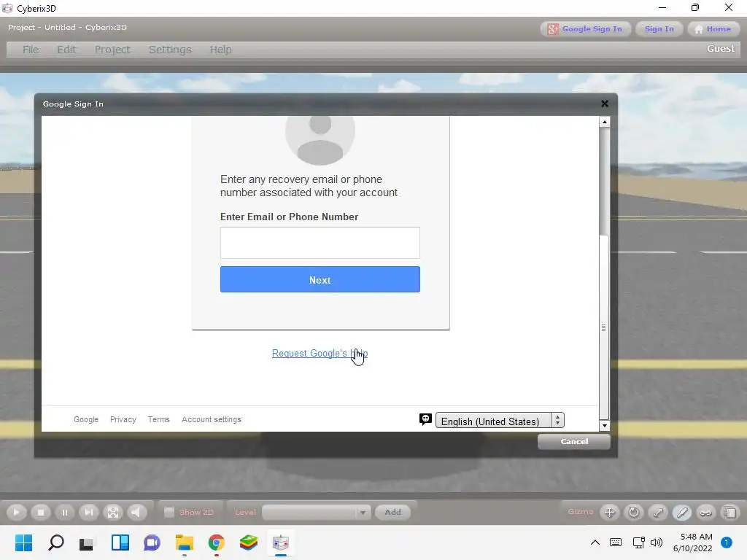Select the scale gizmo tool
Image resolution: width=747 pixels, height=560 pixels.
coord(658,513)
